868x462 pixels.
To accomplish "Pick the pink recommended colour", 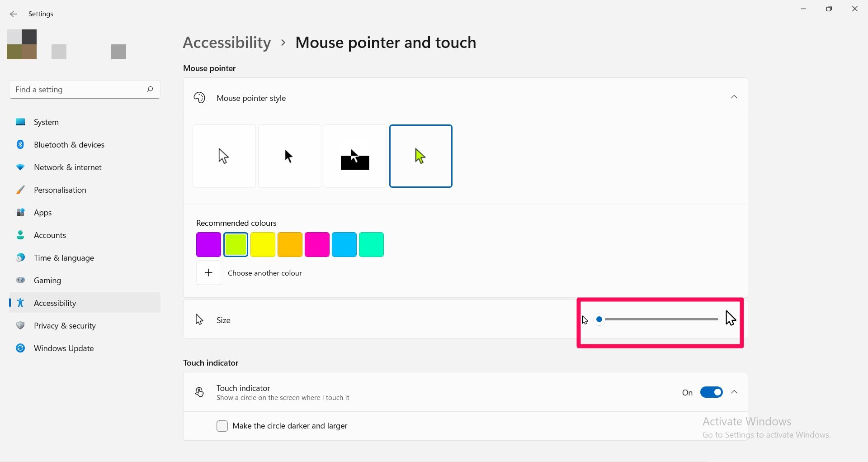I will tap(317, 245).
